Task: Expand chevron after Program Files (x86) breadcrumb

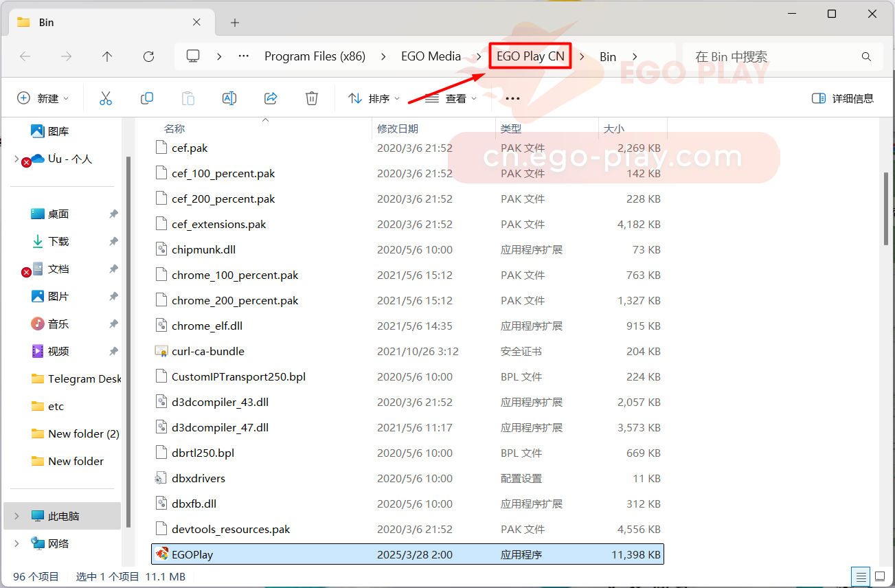Action: tap(384, 56)
